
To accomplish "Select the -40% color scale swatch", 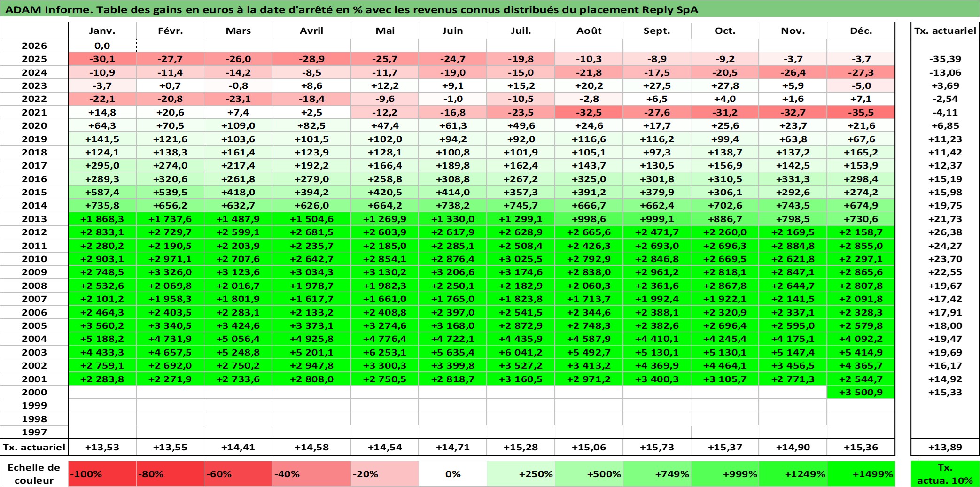I will click(x=311, y=473).
